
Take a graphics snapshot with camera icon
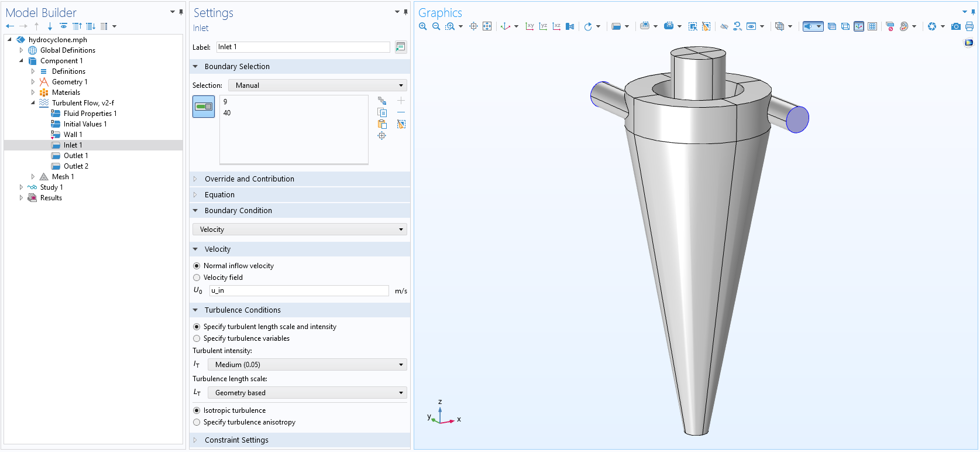955,26
